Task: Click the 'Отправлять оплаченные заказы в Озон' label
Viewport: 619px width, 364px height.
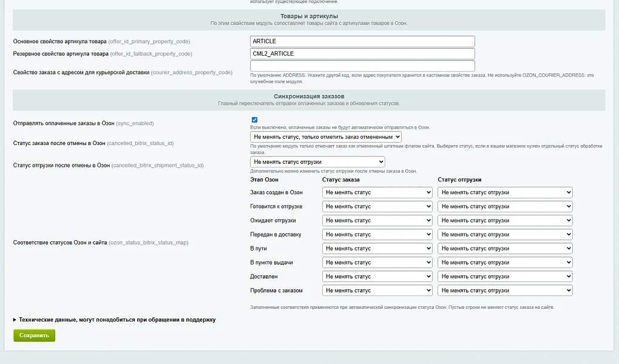Action: (64, 123)
